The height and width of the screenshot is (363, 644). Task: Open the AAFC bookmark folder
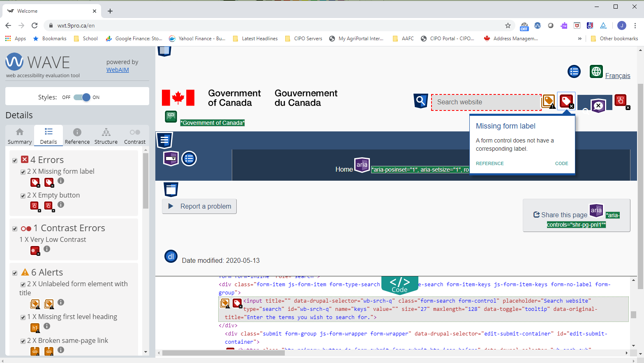pyautogui.click(x=403, y=39)
